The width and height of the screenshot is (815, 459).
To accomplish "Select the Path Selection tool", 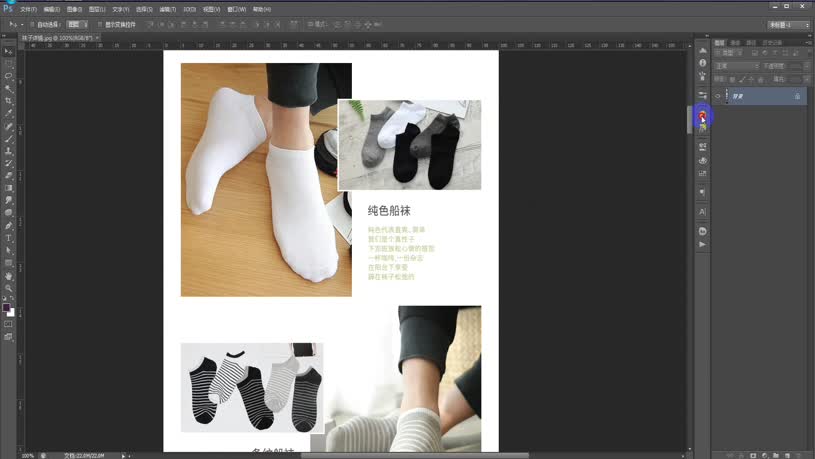I will (8, 251).
